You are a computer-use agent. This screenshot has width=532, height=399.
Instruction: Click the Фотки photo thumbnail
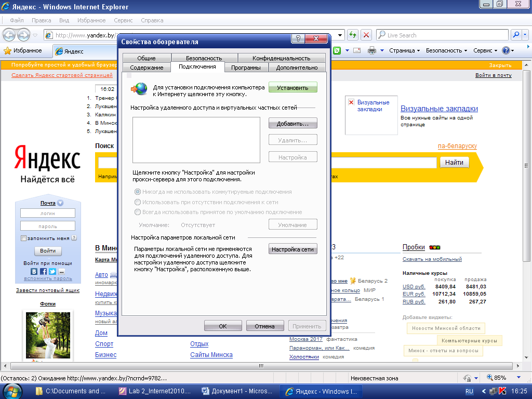[x=48, y=335]
